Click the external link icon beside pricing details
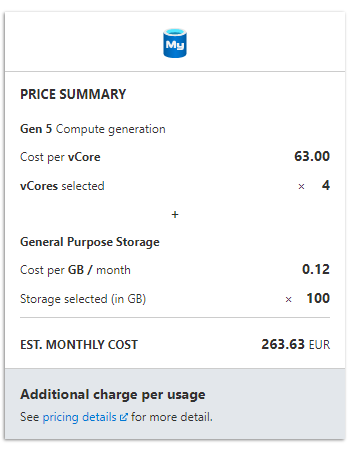This screenshot has height=449, width=363. (x=124, y=417)
